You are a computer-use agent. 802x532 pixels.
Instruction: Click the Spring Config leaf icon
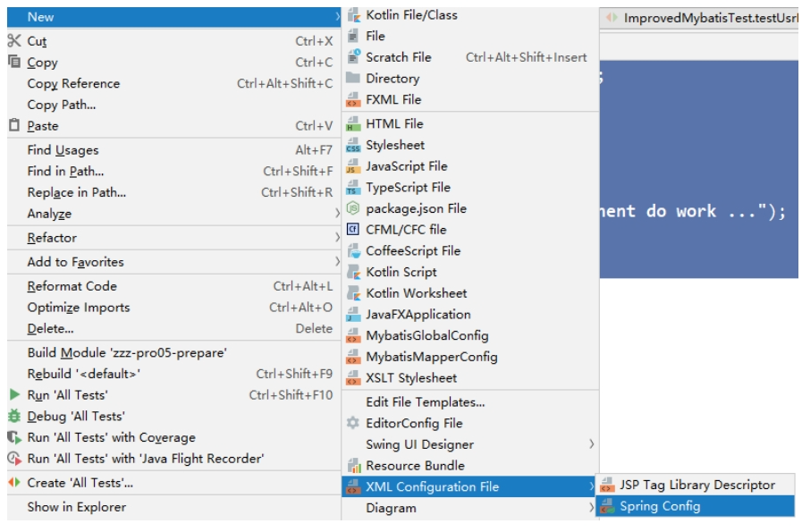[607, 506]
